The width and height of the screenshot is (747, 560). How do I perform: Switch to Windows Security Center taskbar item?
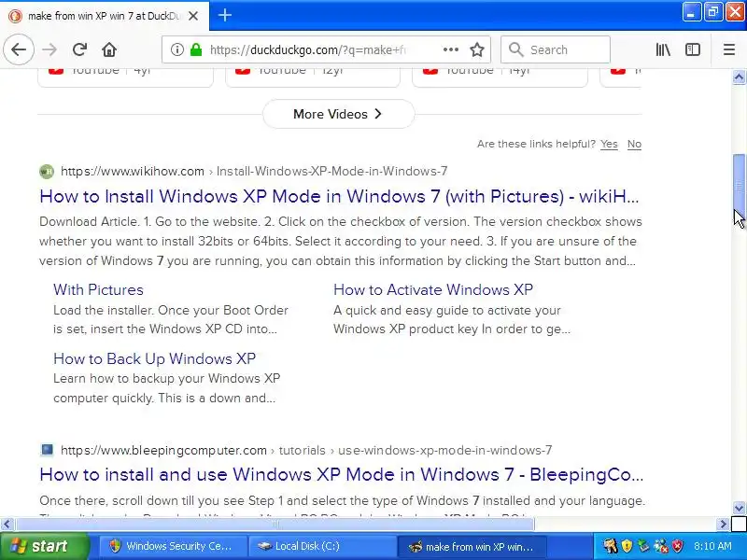pos(173,546)
